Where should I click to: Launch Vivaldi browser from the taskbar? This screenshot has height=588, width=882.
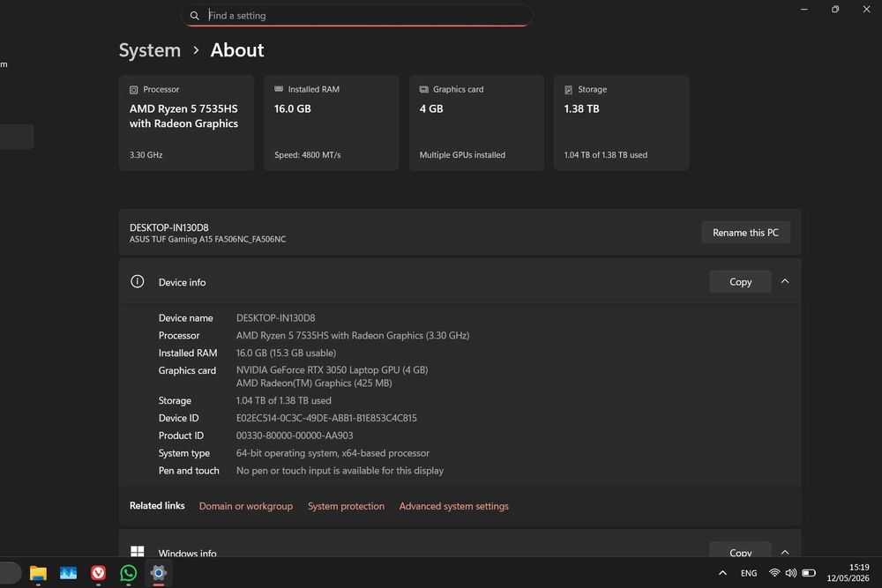(99, 573)
